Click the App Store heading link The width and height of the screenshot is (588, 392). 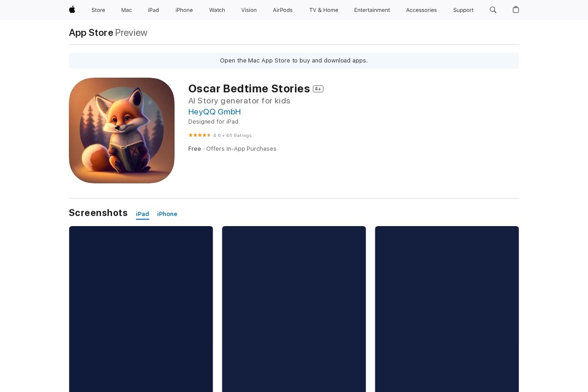[91, 33]
